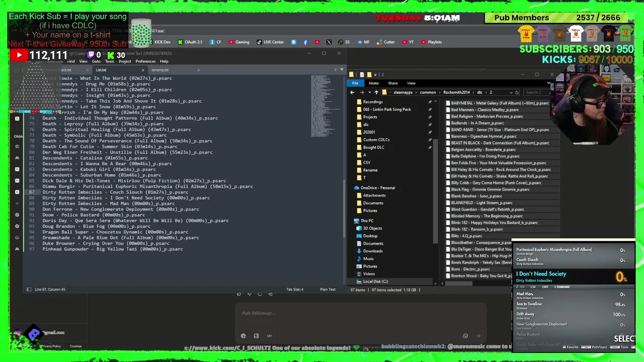The height and width of the screenshot is (362, 644).
Task: Click the Ask followup input field
Action: pyautogui.click(x=361, y=313)
